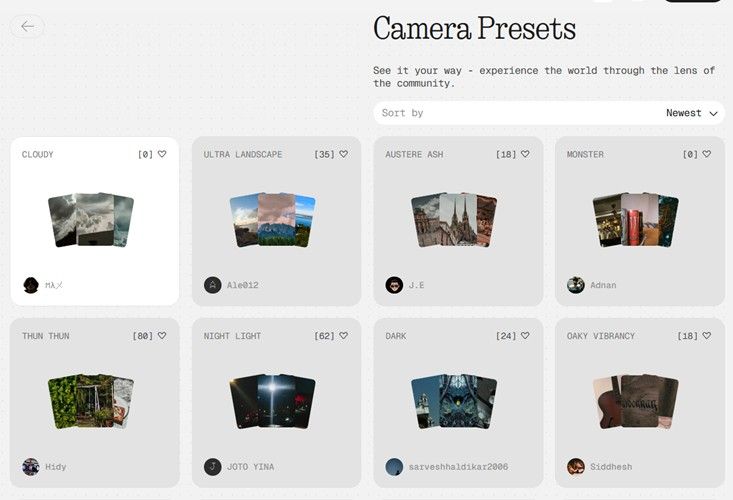Like the Ultra Landscape preset heart icon
Viewport: 733px width, 500px height.
click(344, 154)
